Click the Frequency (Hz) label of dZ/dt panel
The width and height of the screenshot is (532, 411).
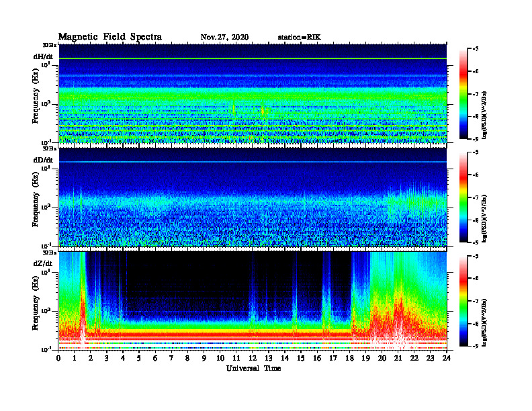click(x=36, y=303)
